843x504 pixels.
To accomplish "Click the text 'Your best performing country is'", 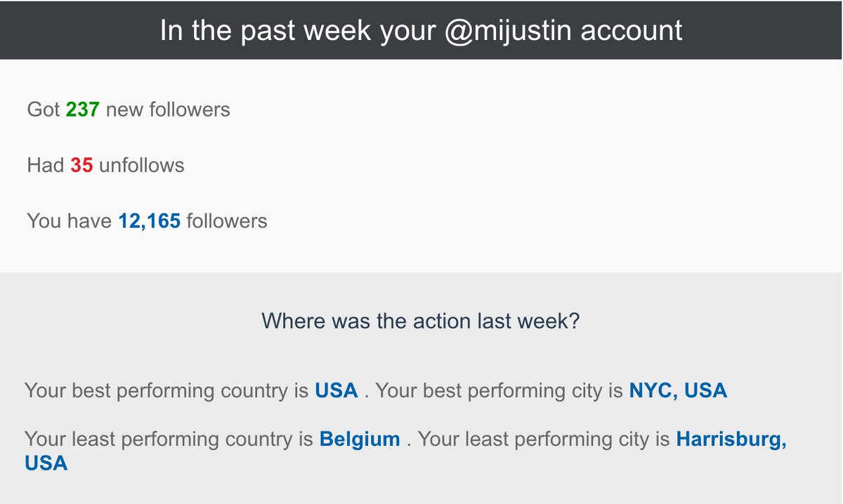I will tap(166, 390).
